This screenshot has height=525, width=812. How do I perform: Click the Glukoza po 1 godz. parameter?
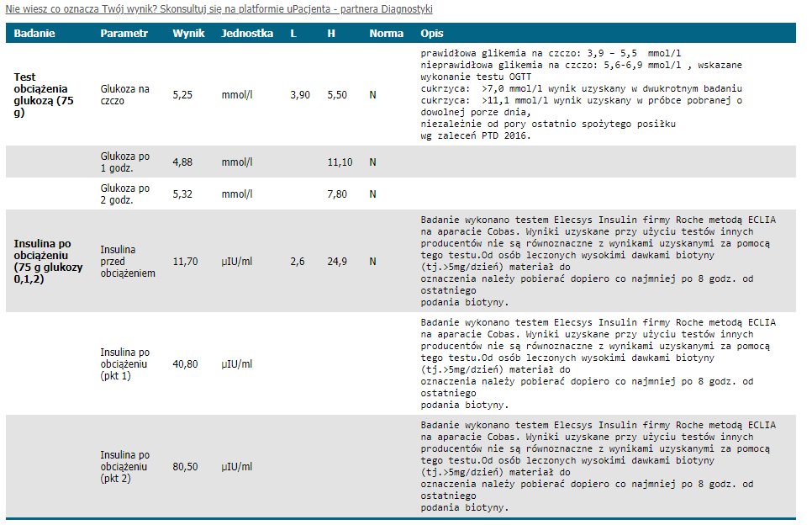coord(124,162)
